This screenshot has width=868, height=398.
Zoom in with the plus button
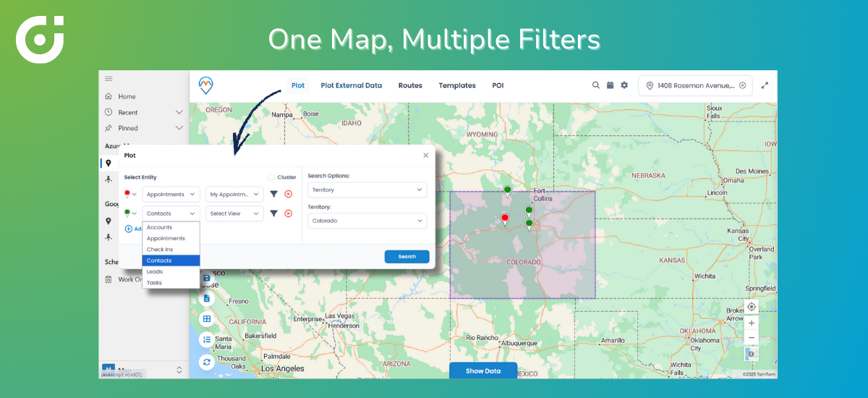pyautogui.click(x=752, y=323)
